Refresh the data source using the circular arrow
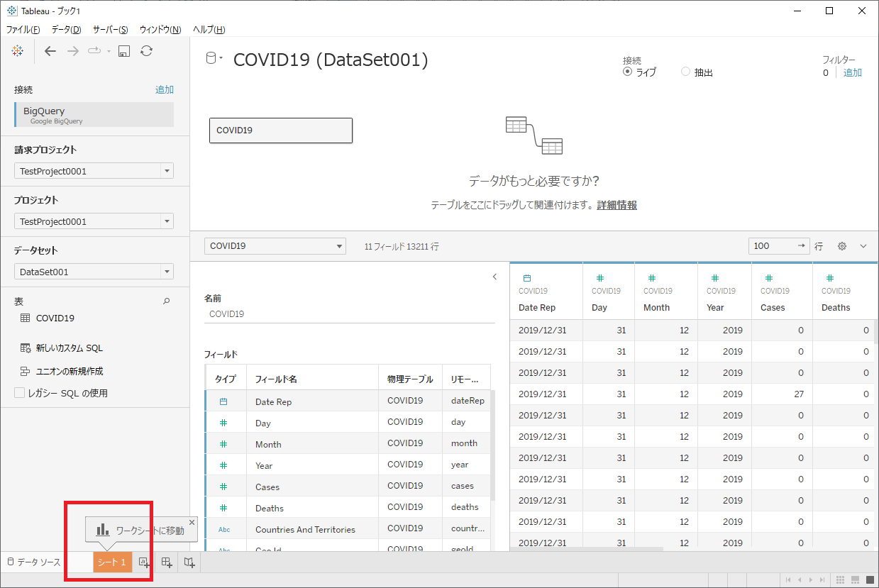The height and width of the screenshot is (588, 879). click(146, 50)
